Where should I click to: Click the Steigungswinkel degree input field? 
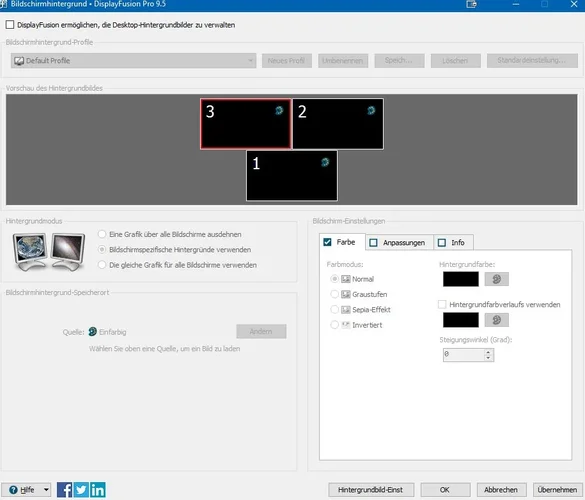click(x=463, y=355)
